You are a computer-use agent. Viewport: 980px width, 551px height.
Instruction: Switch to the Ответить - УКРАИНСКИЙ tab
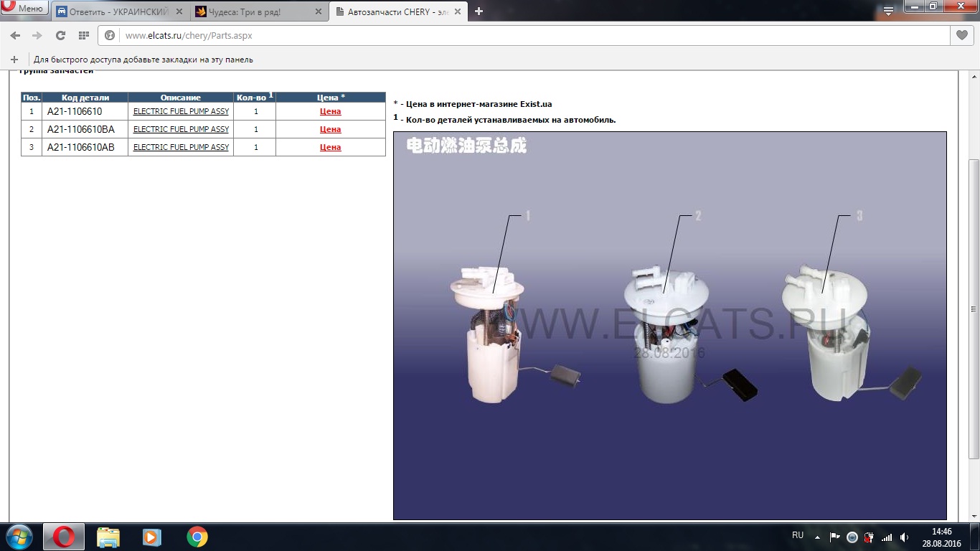119,11
